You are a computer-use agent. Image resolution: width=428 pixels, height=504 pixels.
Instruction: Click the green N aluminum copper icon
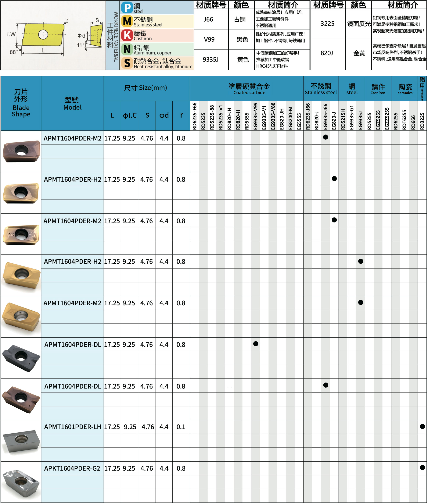coord(127,49)
